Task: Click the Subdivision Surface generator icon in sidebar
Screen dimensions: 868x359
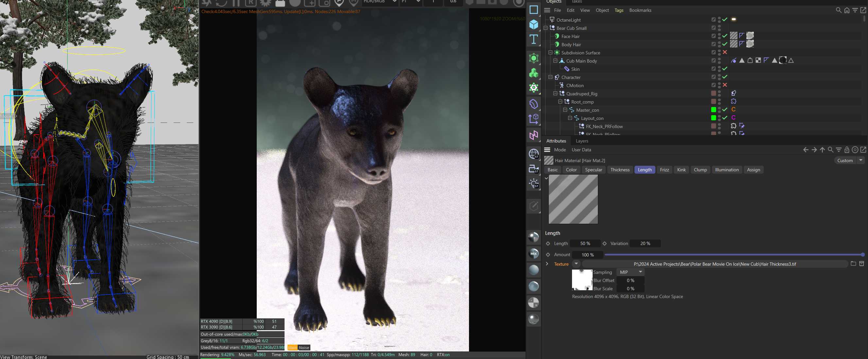Action: coord(534,58)
